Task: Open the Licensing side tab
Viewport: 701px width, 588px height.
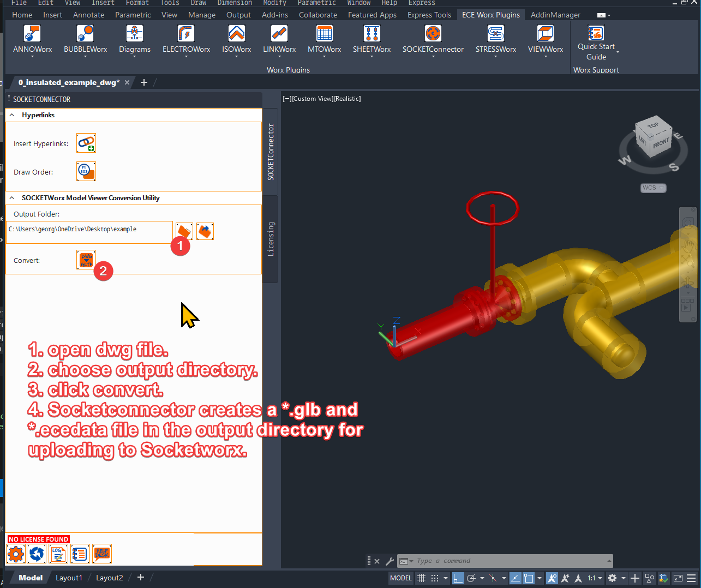Action: pyautogui.click(x=271, y=239)
